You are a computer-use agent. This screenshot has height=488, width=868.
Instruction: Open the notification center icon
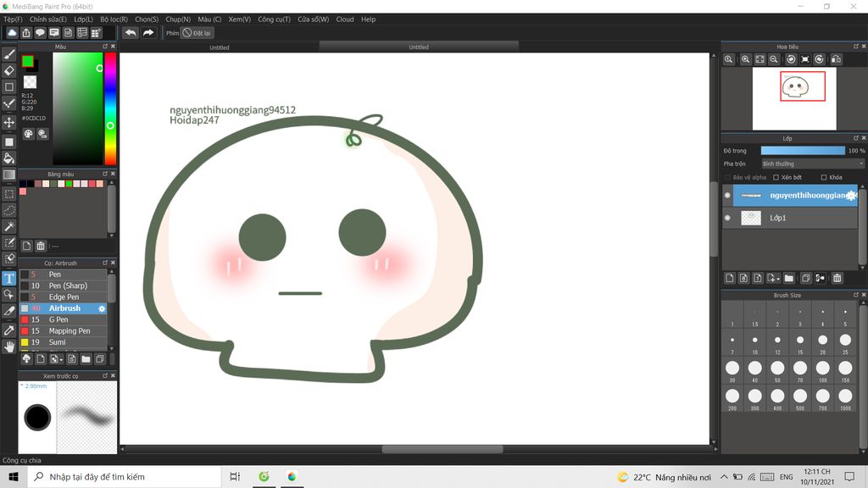pyautogui.click(x=849, y=476)
